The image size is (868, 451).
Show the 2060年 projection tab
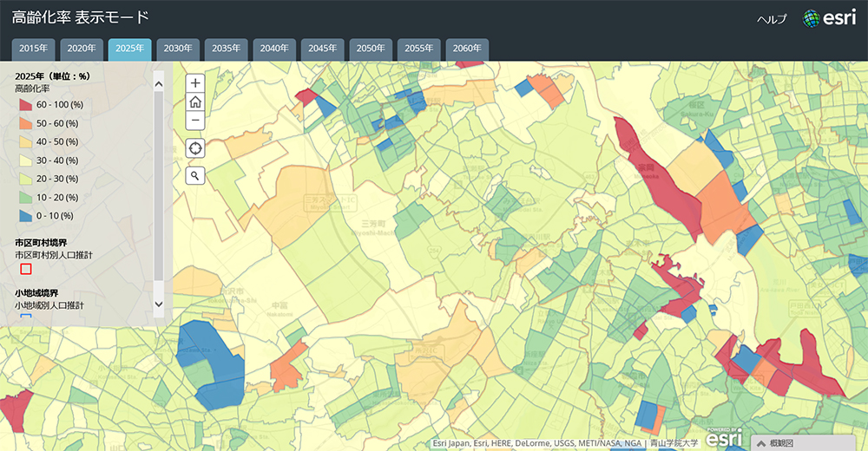point(466,49)
